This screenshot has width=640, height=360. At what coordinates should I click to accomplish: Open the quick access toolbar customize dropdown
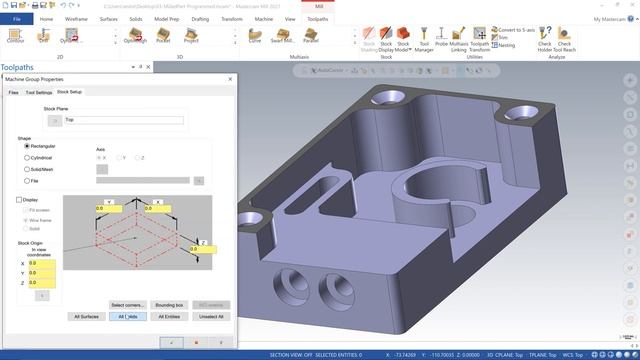pyautogui.click(x=79, y=5)
